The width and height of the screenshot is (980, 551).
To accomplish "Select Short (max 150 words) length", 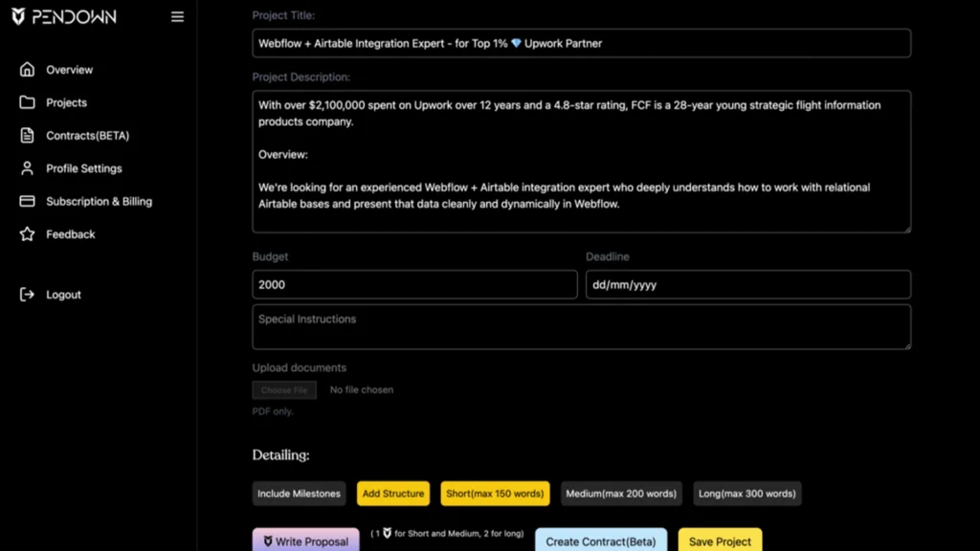I will coord(495,494).
